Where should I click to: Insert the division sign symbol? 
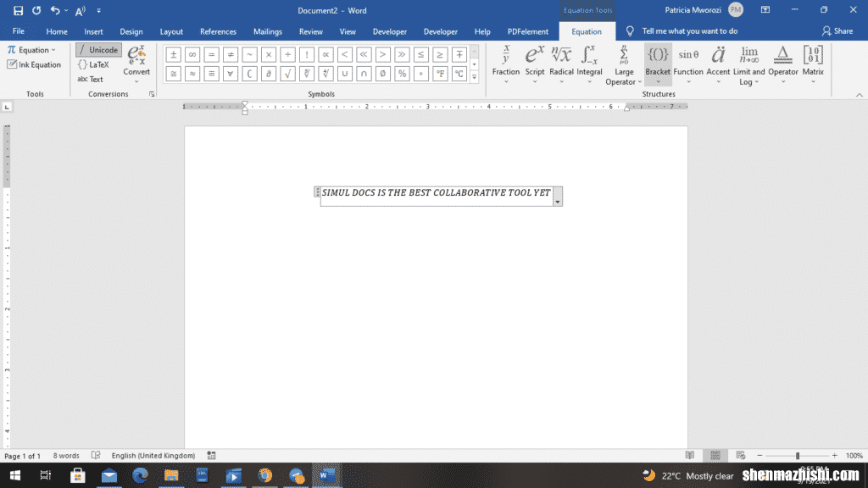tap(288, 55)
